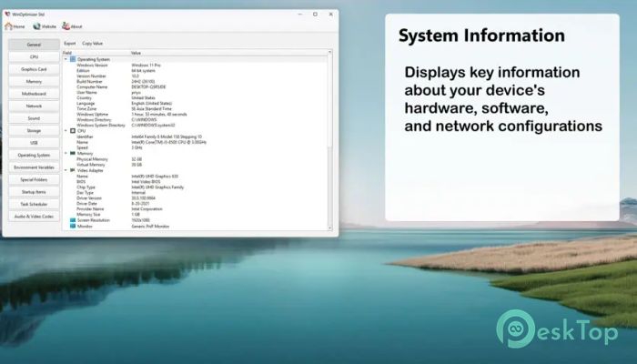Open the USB sidebar tab

coord(35,143)
